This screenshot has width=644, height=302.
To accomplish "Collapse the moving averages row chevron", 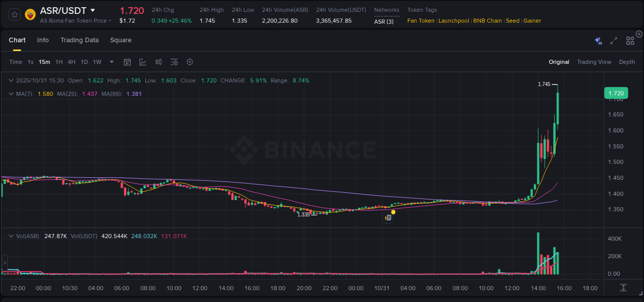I will click(x=11, y=94).
